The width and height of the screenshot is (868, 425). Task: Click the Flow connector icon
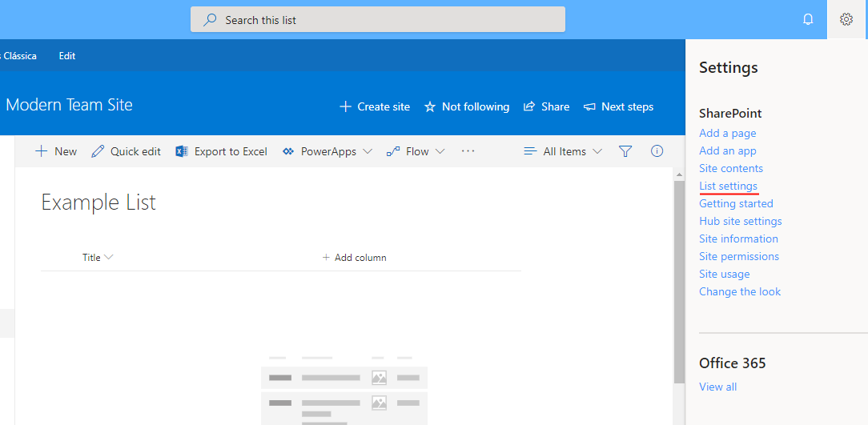point(393,151)
